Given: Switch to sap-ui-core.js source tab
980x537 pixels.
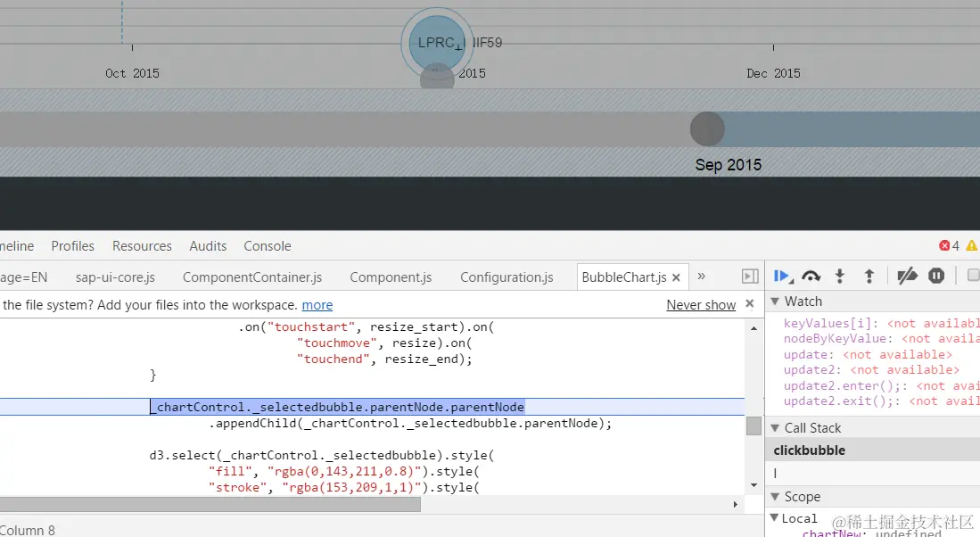Looking at the screenshot, I should [x=115, y=277].
